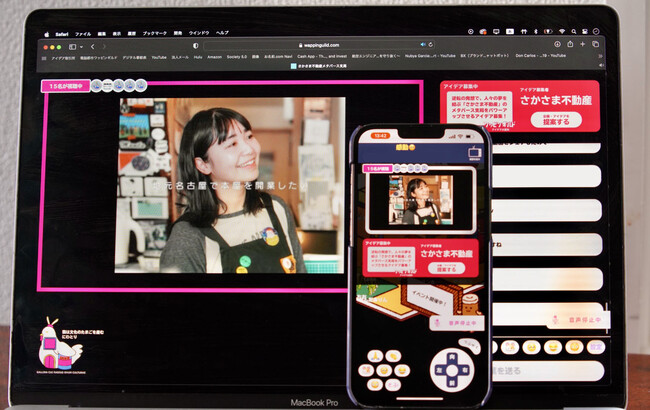Open the ファイル menu in the menu bar
The width and height of the screenshot is (650, 410).
point(83,34)
